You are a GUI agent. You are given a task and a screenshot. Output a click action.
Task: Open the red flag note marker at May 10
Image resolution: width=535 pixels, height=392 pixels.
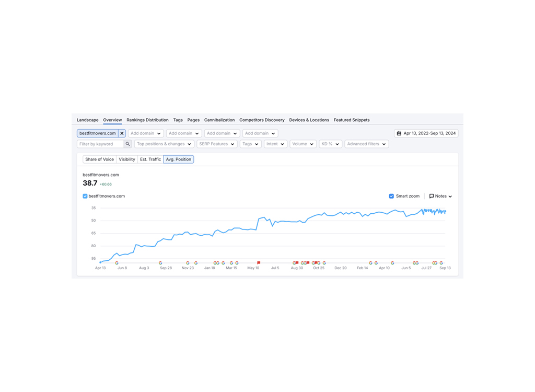coord(260,263)
